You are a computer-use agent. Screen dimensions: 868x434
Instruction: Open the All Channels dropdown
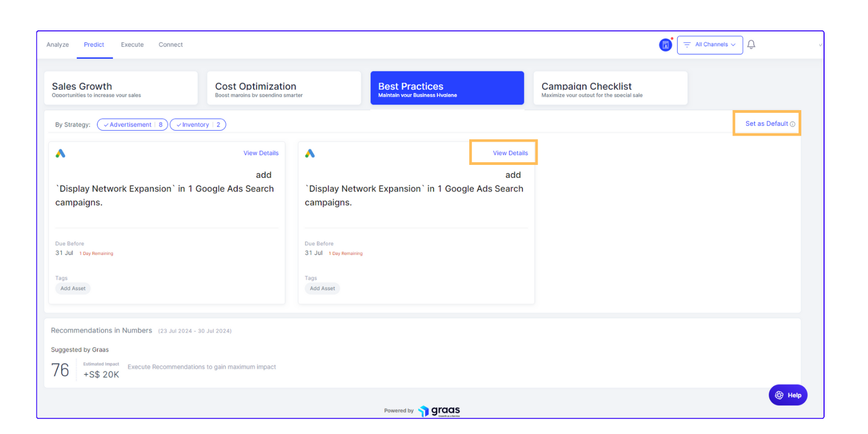pos(710,45)
